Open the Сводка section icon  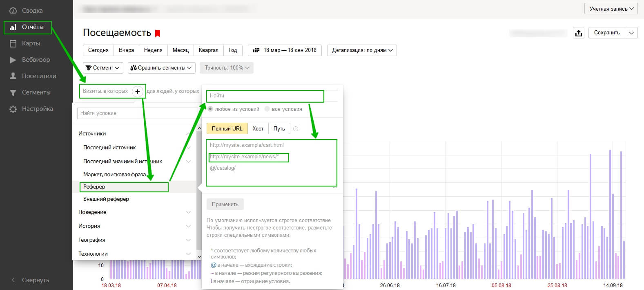[x=13, y=11]
